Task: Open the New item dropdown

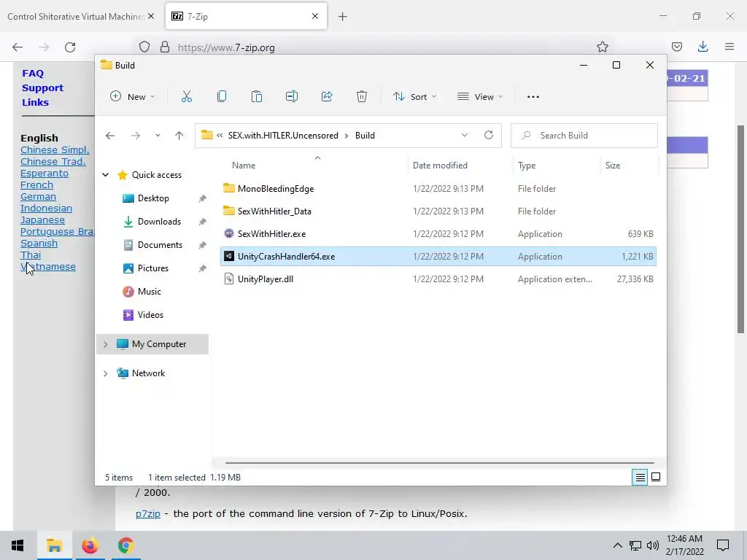Action: [x=133, y=97]
